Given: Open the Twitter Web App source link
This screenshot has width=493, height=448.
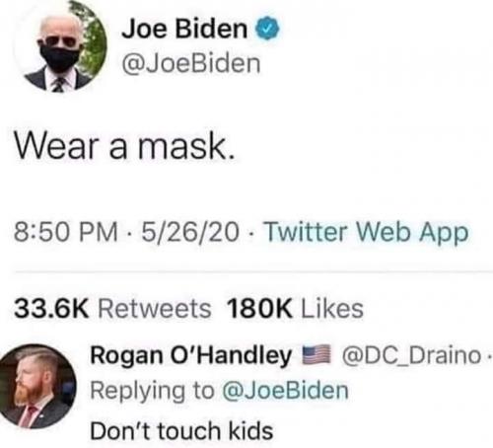Looking at the screenshot, I should 367,233.
